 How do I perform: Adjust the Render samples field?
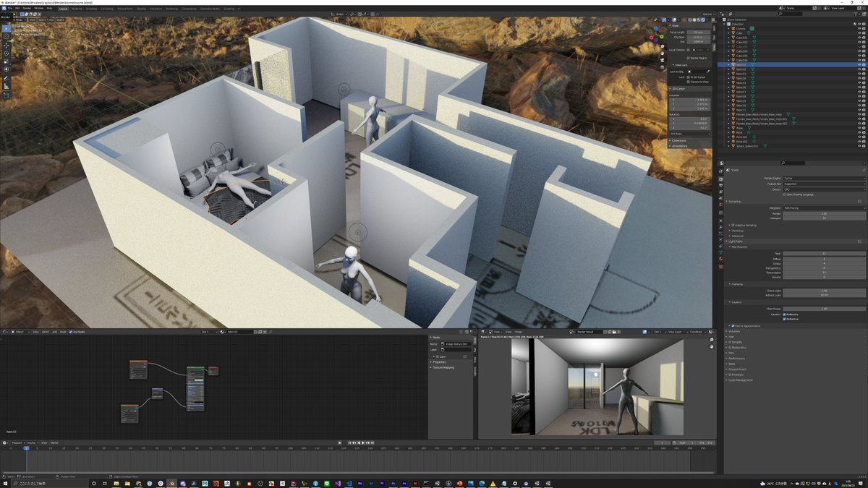click(x=825, y=214)
